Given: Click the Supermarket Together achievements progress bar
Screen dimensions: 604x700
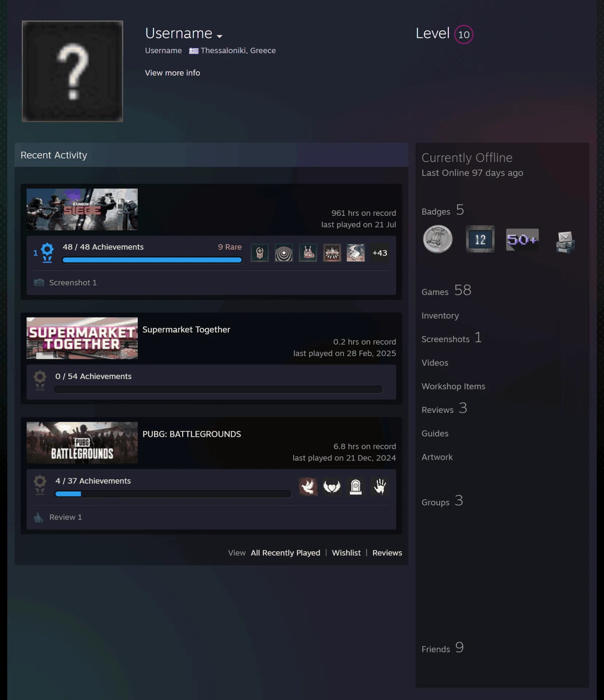Looking at the screenshot, I should [x=219, y=389].
